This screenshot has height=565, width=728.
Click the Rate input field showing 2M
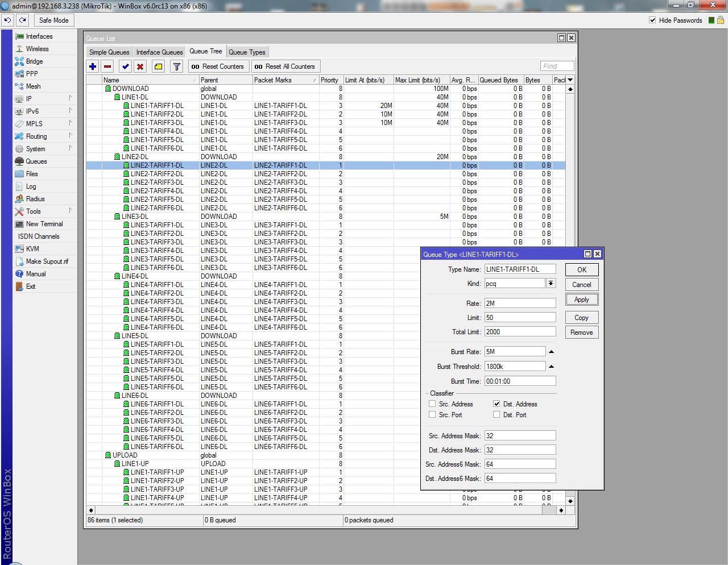pyautogui.click(x=520, y=304)
